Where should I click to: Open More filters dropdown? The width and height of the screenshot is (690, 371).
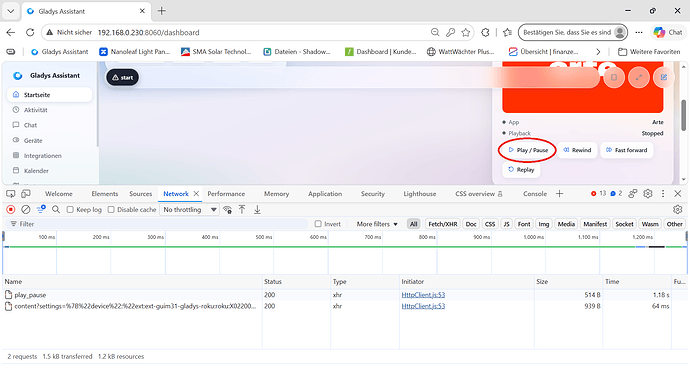point(377,224)
